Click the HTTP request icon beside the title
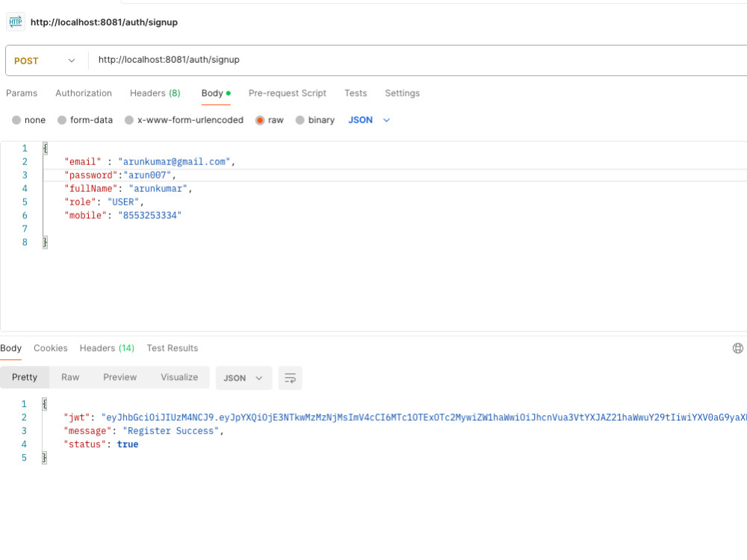 15,22
